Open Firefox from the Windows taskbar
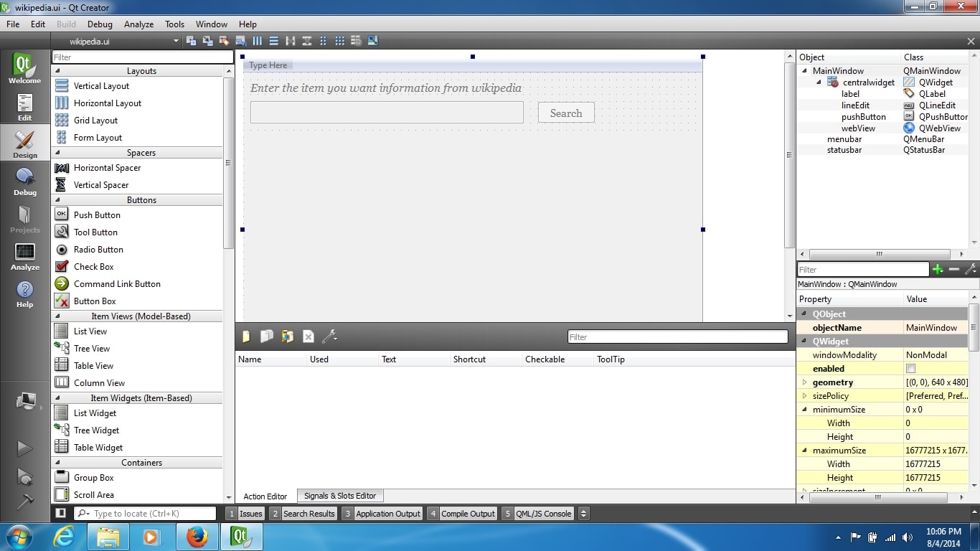Viewport: 980px width, 551px height. click(x=197, y=537)
